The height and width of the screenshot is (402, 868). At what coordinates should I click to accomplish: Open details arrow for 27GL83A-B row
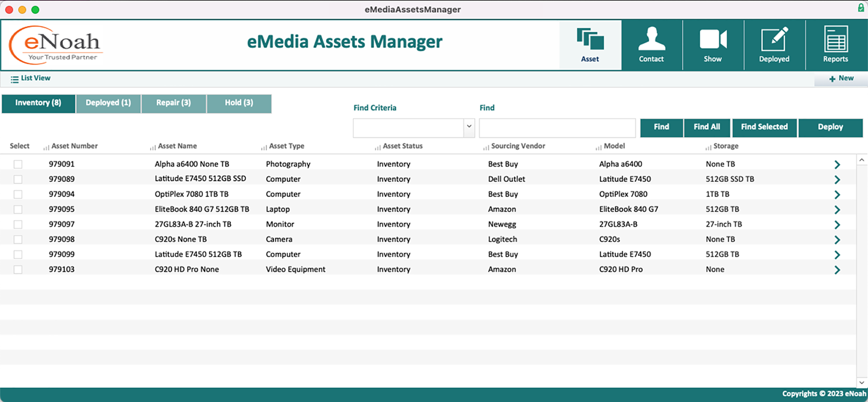pos(837,225)
